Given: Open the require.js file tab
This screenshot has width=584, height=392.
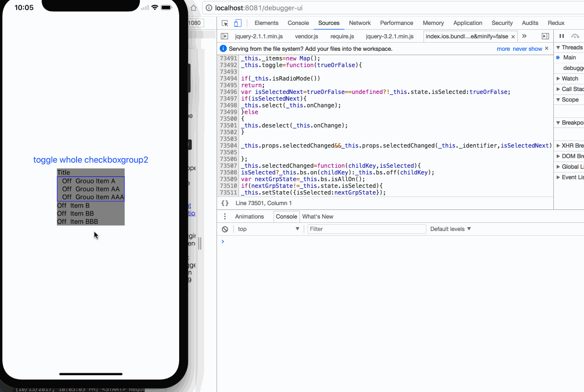Looking at the screenshot, I should click(x=342, y=36).
